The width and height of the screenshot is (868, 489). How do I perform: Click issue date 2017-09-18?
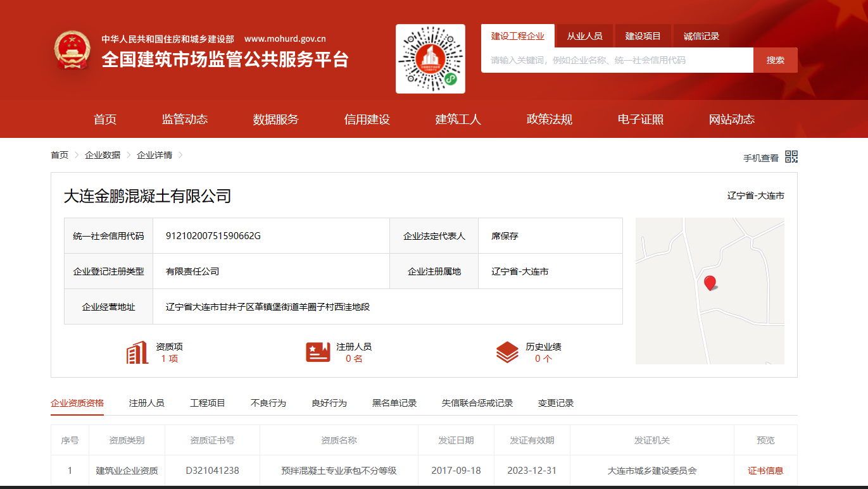456,471
